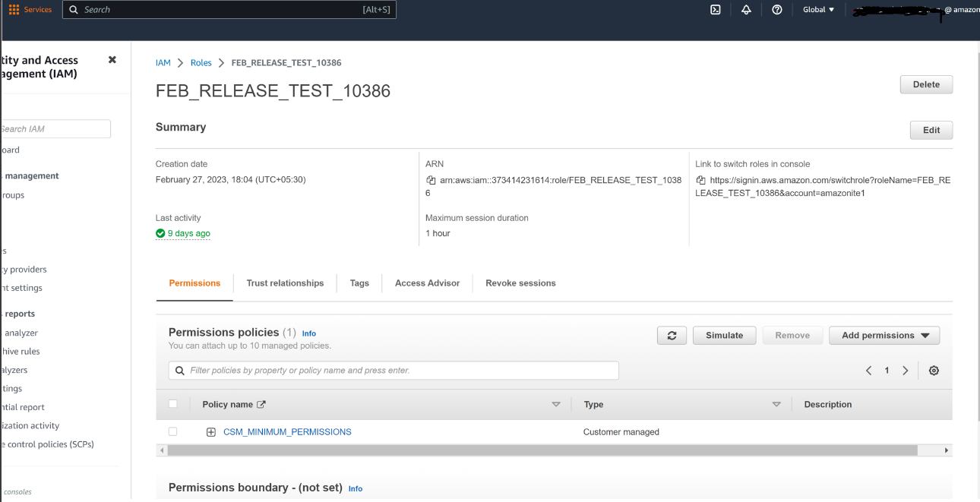Navigate to Roles via breadcrumb

[x=201, y=62]
